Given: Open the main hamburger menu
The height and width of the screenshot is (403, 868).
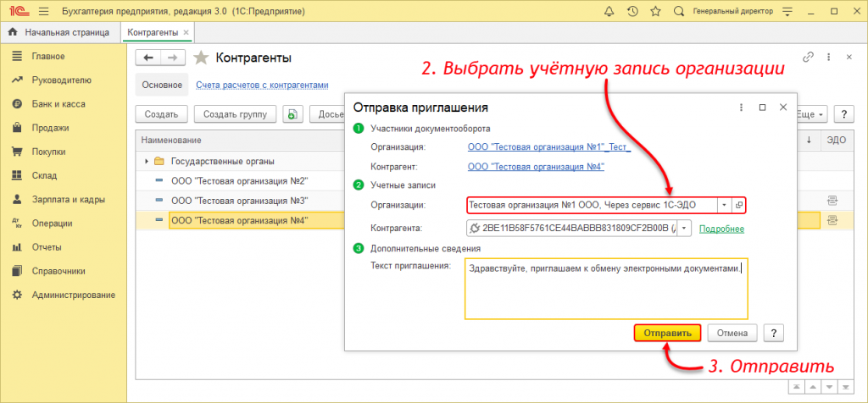Looking at the screenshot, I should [x=45, y=12].
